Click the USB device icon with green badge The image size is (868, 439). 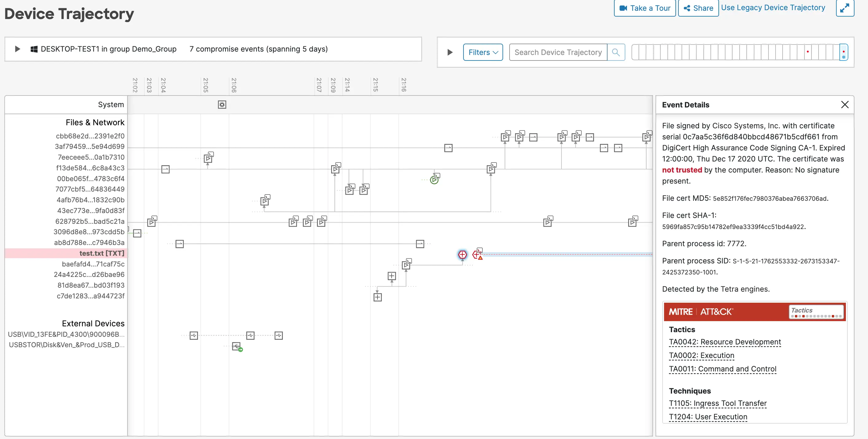tap(237, 346)
